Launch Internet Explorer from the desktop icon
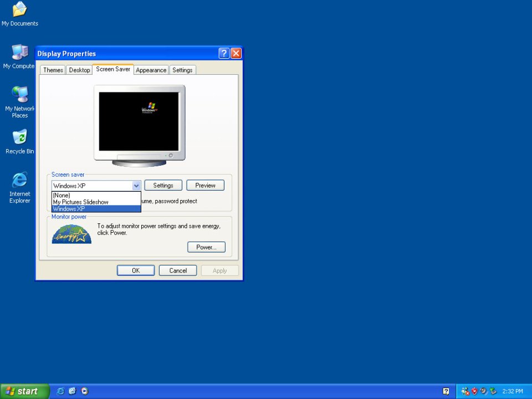532x399 pixels. (19, 181)
